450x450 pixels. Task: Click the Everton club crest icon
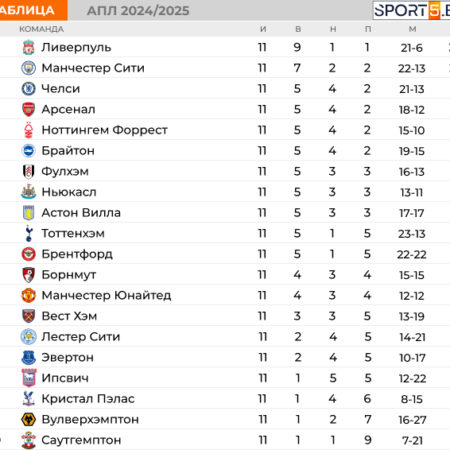pyautogui.click(x=29, y=357)
